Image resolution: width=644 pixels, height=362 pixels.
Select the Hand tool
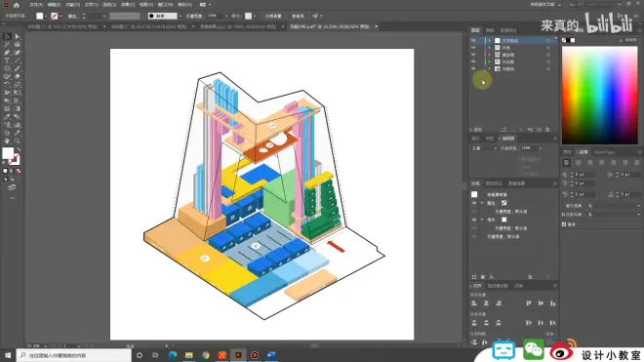point(7,141)
